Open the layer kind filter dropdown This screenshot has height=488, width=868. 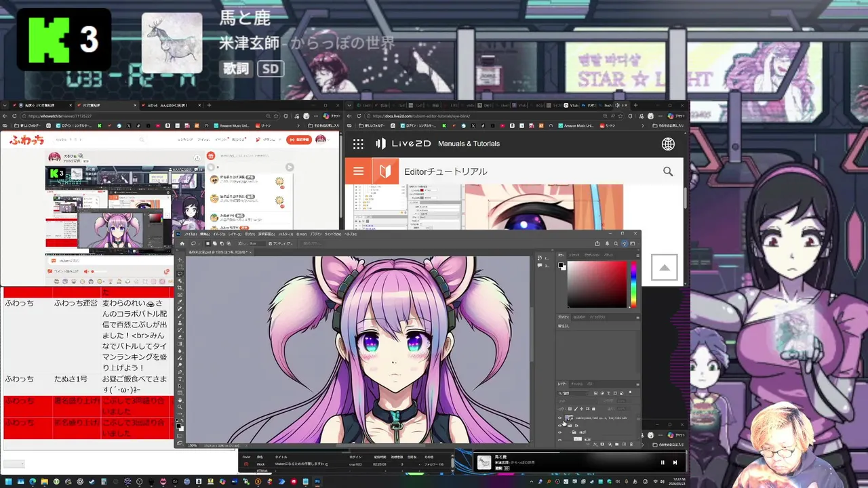coord(573,393)
